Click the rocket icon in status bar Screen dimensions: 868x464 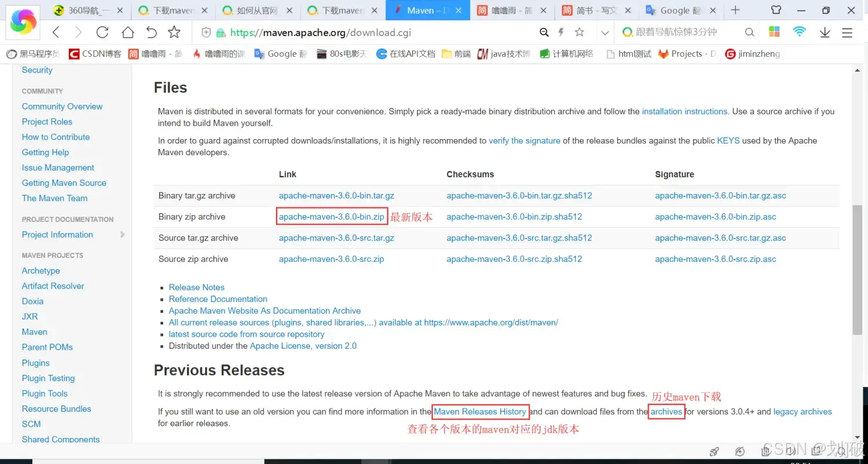715,452
